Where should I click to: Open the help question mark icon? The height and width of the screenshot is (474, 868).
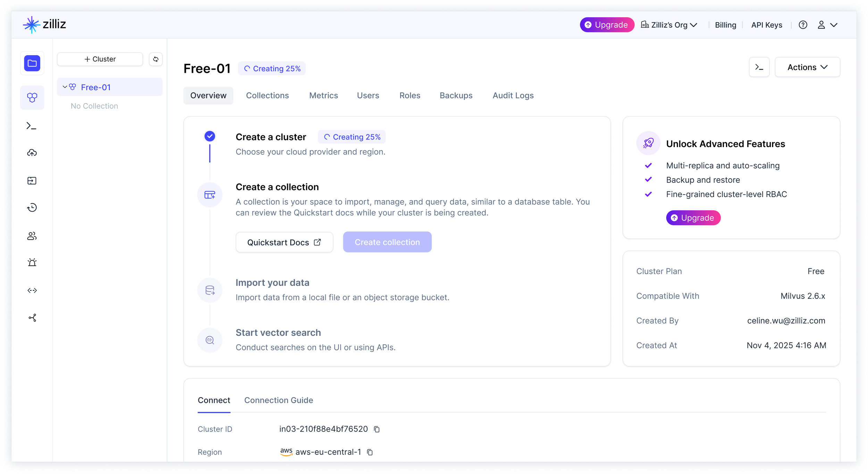click(803, 25)
